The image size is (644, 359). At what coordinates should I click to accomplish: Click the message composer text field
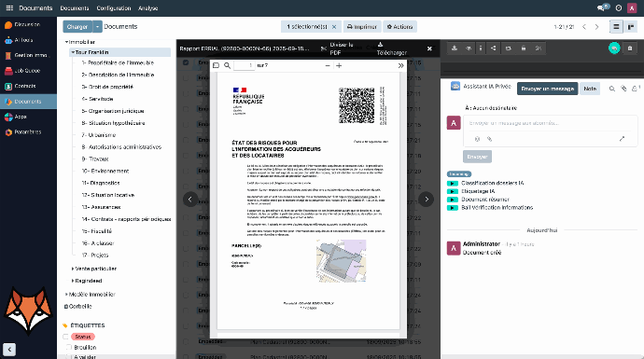pos(550,123)
